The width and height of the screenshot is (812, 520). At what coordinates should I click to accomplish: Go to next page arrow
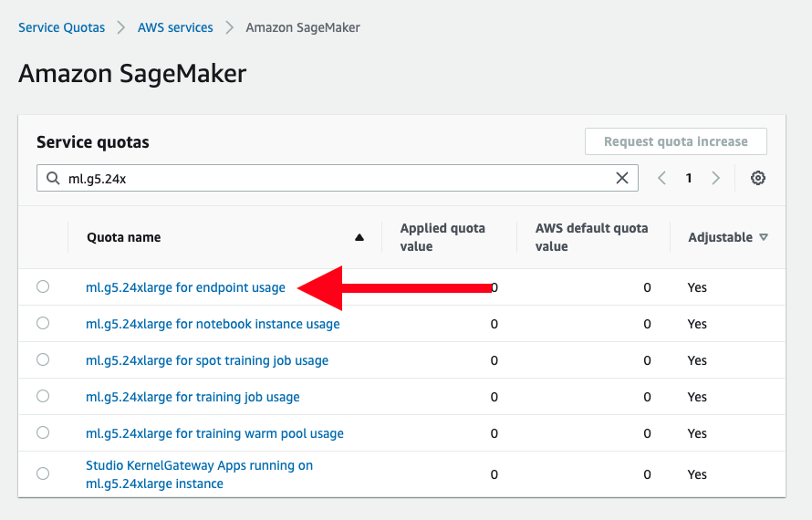tap(716, 178)
